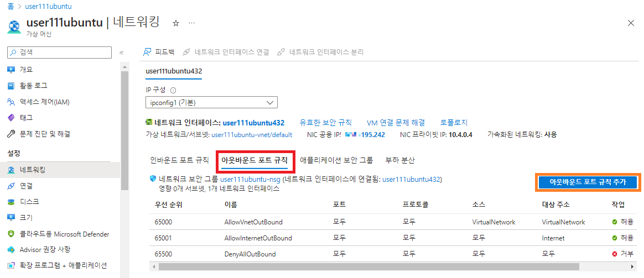Click green allow icon in AllowInternetOutBound row

(x=615, y=238)
